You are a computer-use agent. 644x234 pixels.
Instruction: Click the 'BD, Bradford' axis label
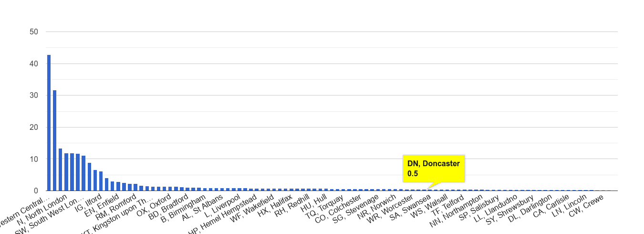coord(168,207)
